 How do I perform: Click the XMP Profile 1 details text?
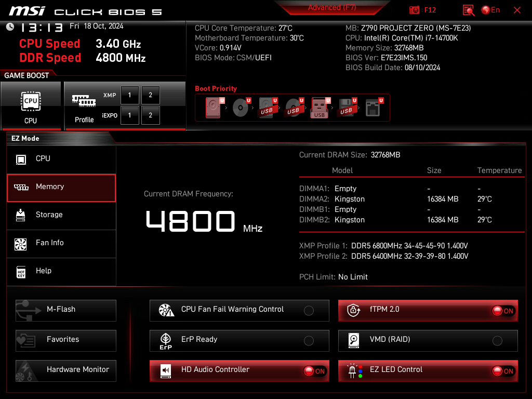coord(409,246)
